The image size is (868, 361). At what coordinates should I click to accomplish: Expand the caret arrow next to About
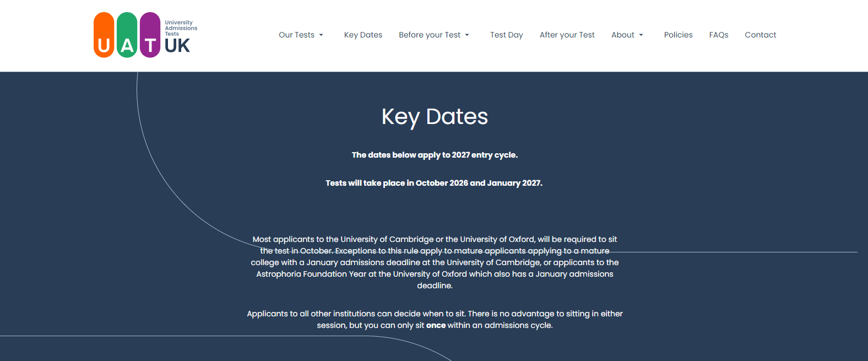[641, 35]
